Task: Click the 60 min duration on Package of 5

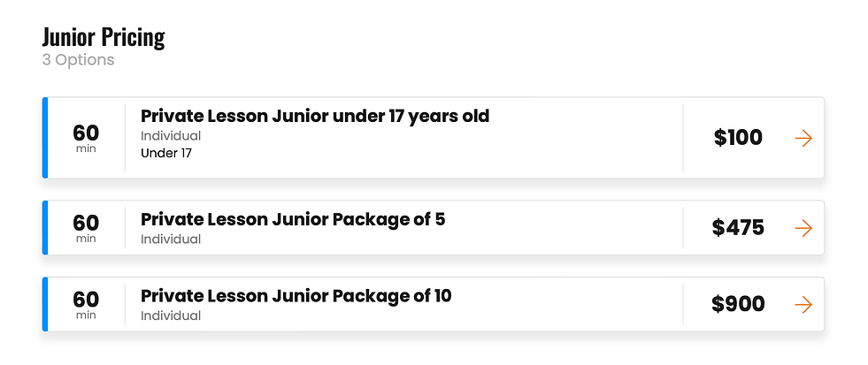Action: pos(86,228)
